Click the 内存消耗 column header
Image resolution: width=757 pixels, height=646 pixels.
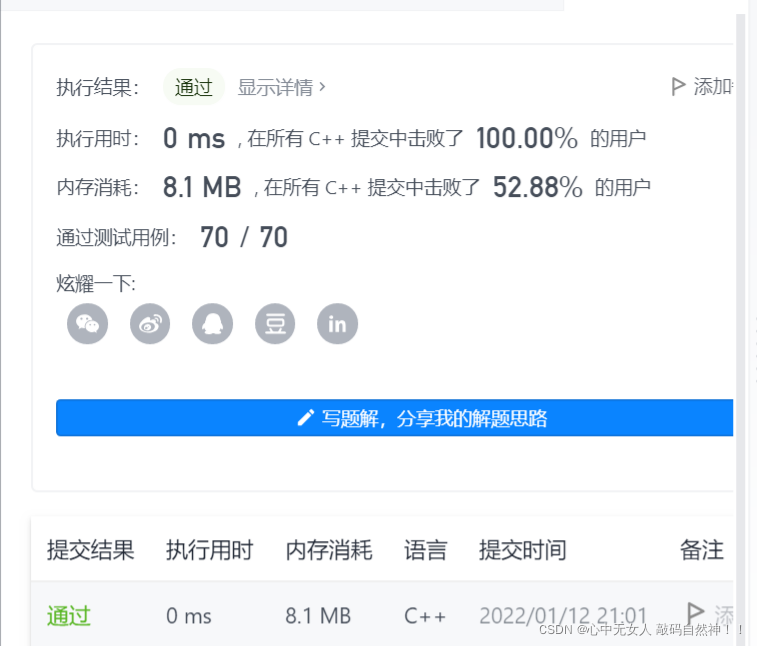tap(329, 550)
